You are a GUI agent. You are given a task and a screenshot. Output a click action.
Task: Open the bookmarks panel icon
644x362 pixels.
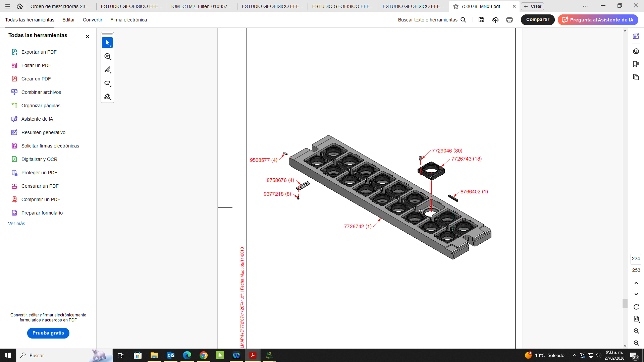[636, 64]
